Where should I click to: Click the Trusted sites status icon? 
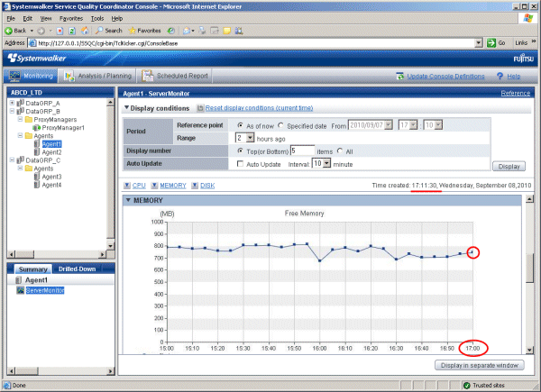pyautogui.click(x=467, y=385)
